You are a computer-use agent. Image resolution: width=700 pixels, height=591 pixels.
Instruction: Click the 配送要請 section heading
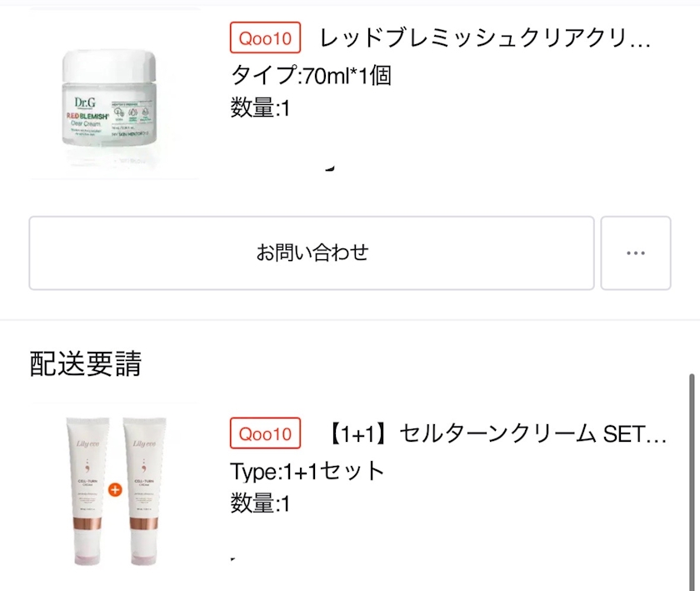click(x=86, y=363)
